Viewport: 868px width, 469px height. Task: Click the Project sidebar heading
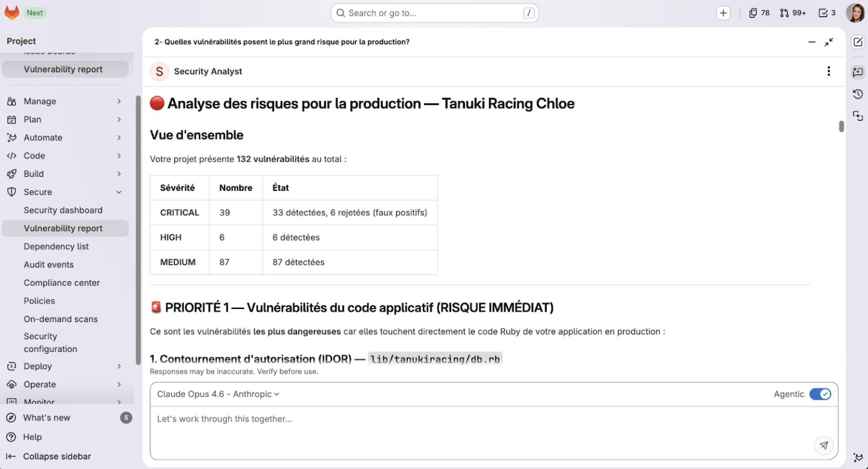(x=22, y=41)
